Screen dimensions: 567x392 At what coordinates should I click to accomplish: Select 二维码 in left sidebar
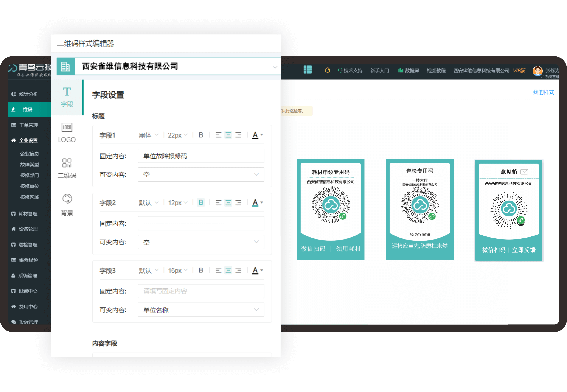coord(30,109)
